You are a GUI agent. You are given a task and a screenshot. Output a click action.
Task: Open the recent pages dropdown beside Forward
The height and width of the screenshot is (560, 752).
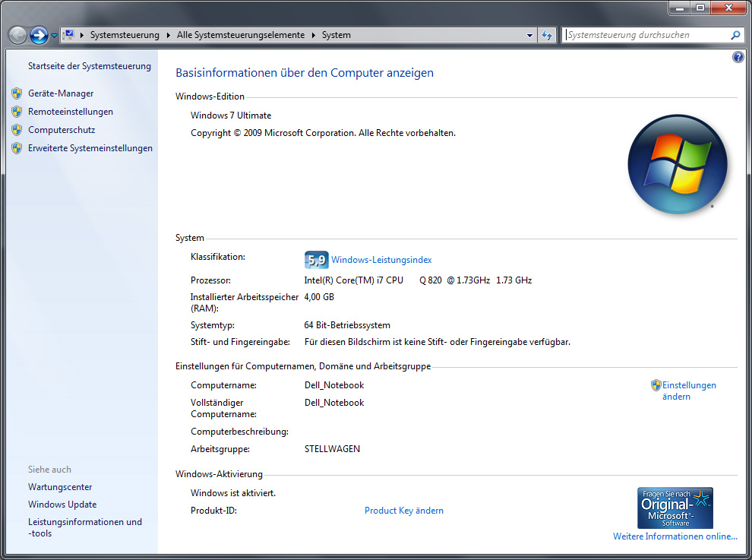point(54,36)
